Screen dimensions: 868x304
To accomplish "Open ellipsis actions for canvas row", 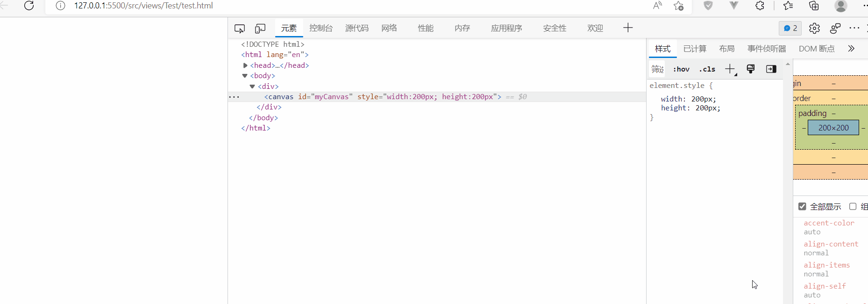I will pos(234,97).
